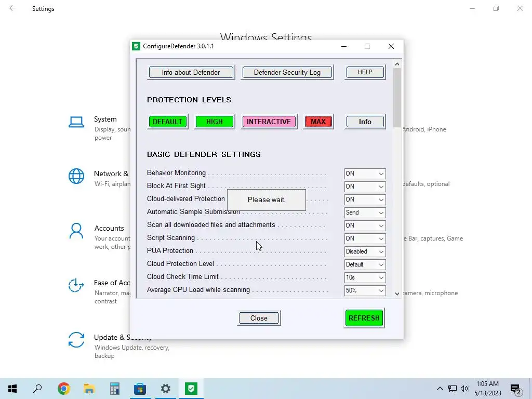The height and width of the screenshot is (399, 532).
Task: Click the 'Script Scanning' label
Action: tap(171, 238)
